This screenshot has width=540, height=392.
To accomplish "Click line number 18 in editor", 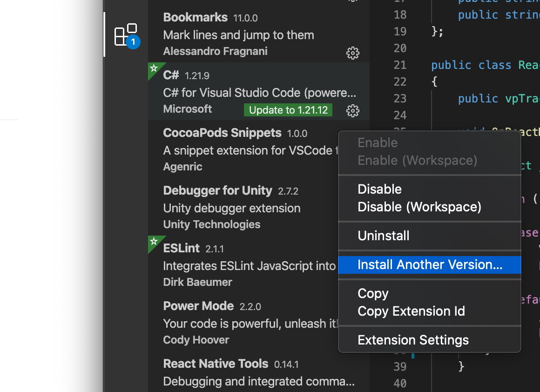I will click(400, 15).
